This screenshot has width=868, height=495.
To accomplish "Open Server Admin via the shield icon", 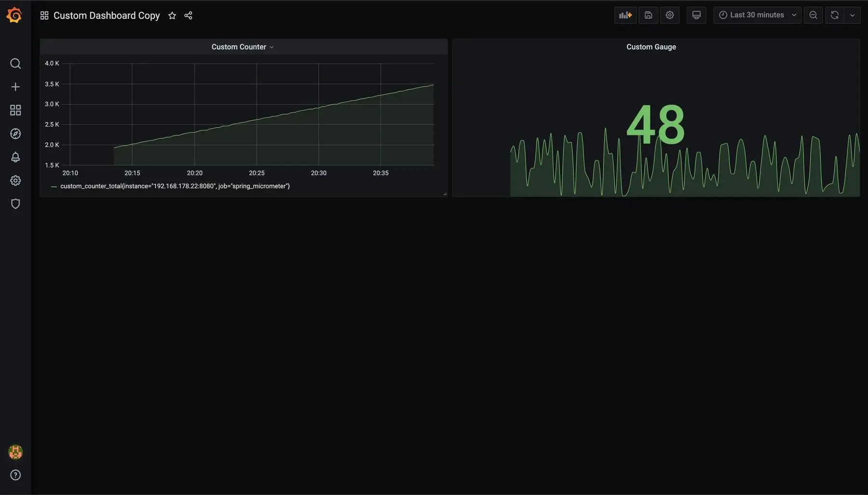I will point(15,203).
